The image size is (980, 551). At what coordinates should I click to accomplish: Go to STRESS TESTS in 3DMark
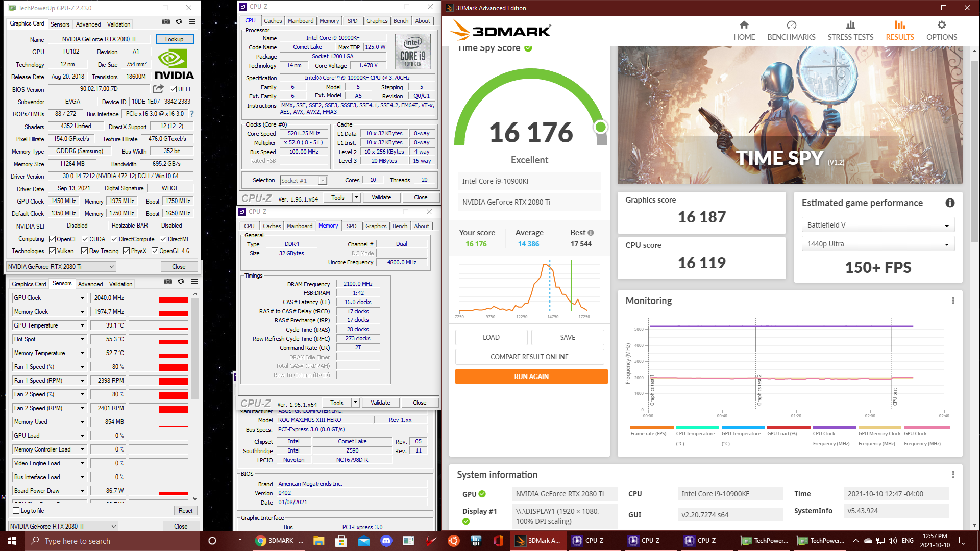(x=850, y=31)
